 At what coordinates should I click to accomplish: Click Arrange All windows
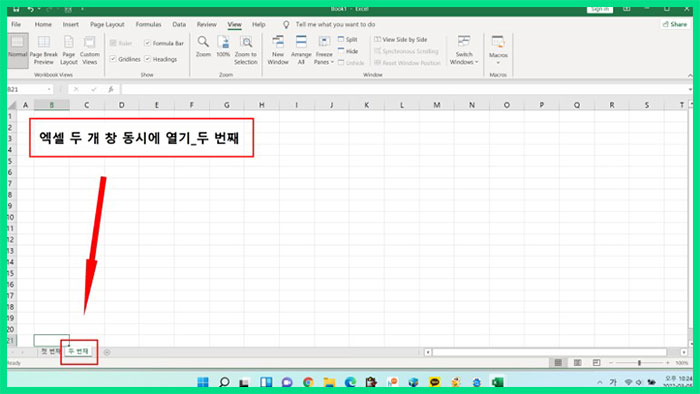[301, 50]
